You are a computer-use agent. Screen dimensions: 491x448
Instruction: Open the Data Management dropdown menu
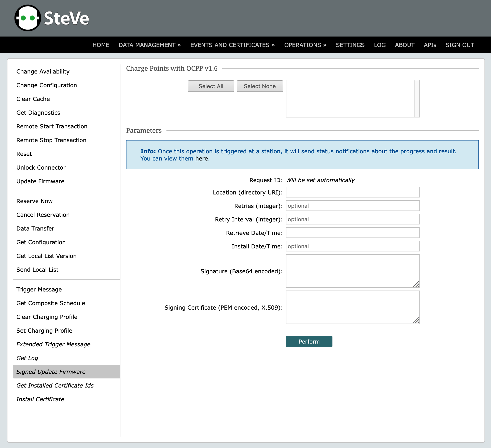click(149, 45)
